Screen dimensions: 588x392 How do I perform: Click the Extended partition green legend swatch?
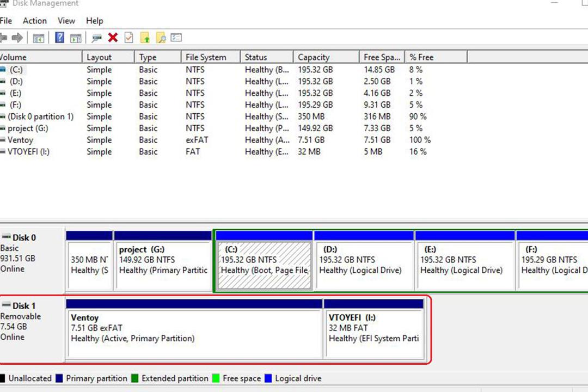[134, 378]
